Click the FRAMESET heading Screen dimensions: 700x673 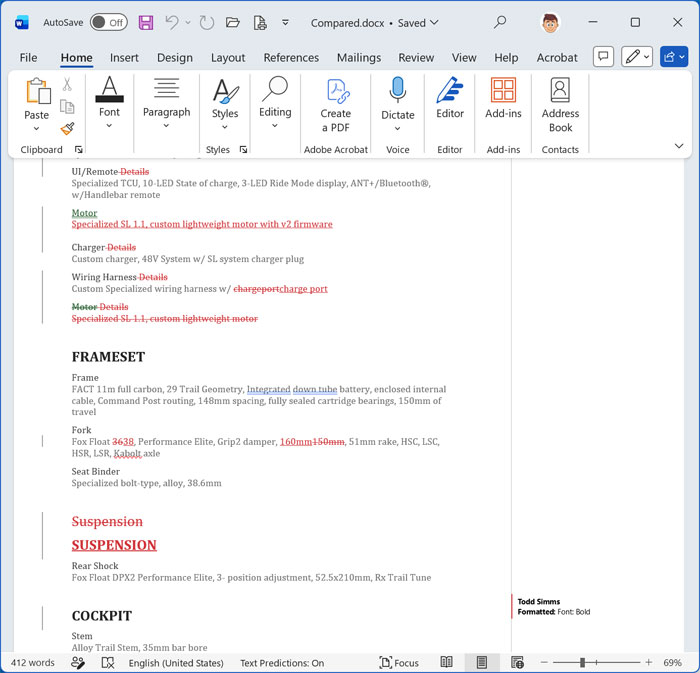pos(108,357)
